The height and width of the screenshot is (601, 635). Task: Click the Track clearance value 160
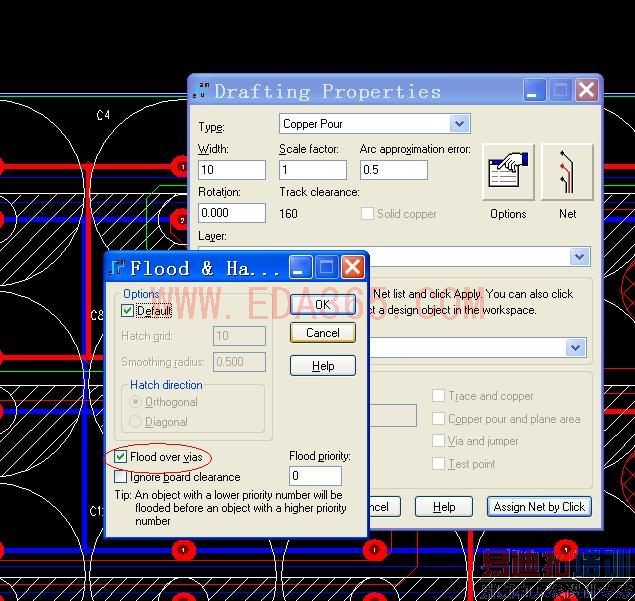pyautogui.click(x=288, y=213)
